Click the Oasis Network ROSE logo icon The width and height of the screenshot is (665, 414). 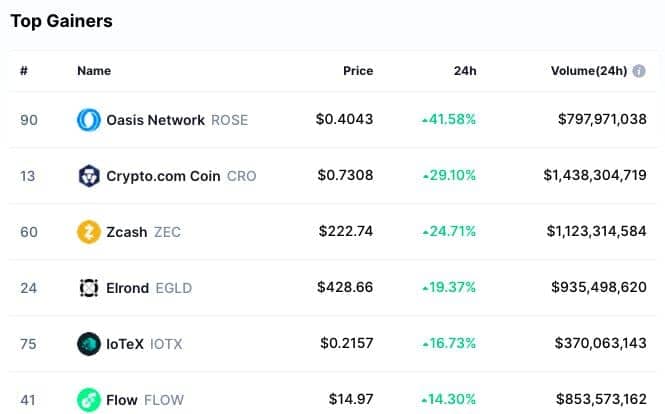tap(89, 120)
